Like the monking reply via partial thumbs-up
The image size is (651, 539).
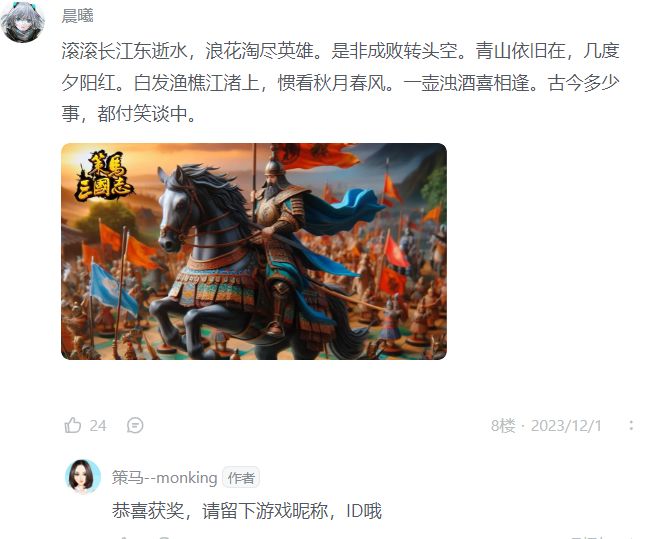123,537
